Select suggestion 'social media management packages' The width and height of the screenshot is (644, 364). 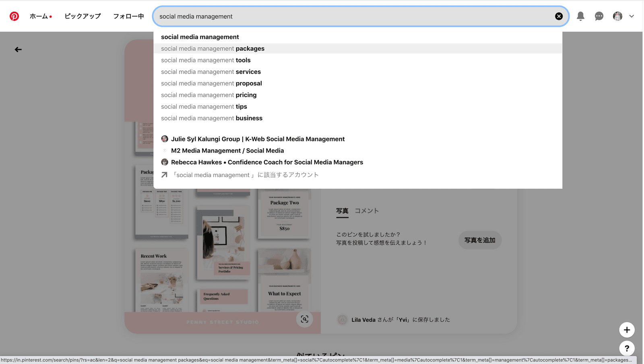213,49
